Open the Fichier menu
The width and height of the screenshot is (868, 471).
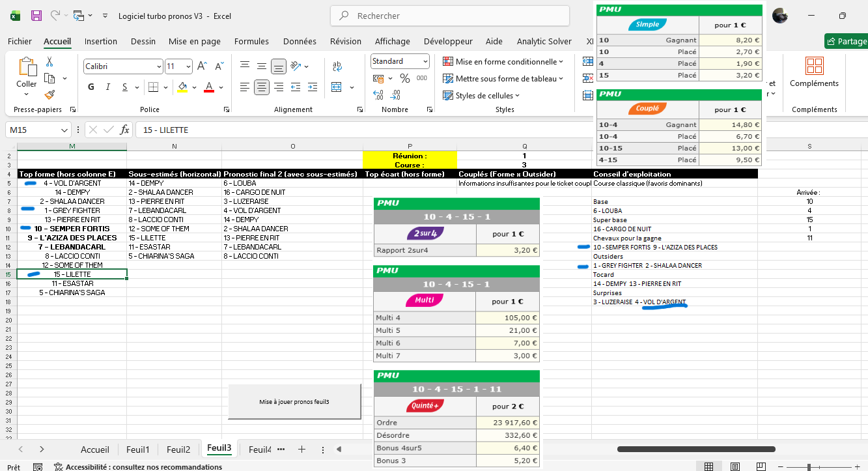pyautogui.click(x=20, y=41)
